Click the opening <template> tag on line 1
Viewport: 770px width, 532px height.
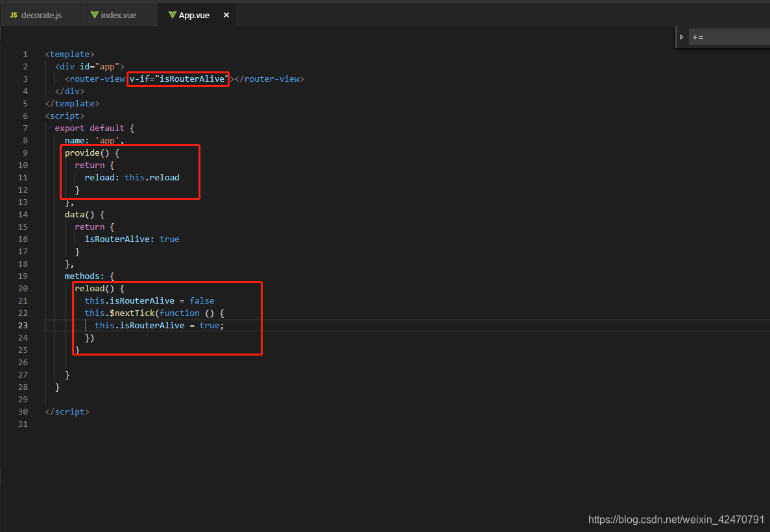[x=69, y=54]
